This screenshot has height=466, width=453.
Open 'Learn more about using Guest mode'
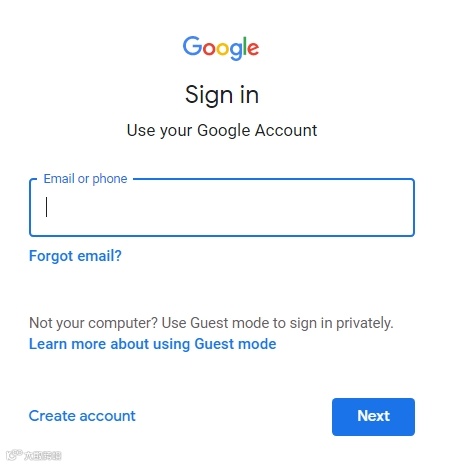[153, 344]
